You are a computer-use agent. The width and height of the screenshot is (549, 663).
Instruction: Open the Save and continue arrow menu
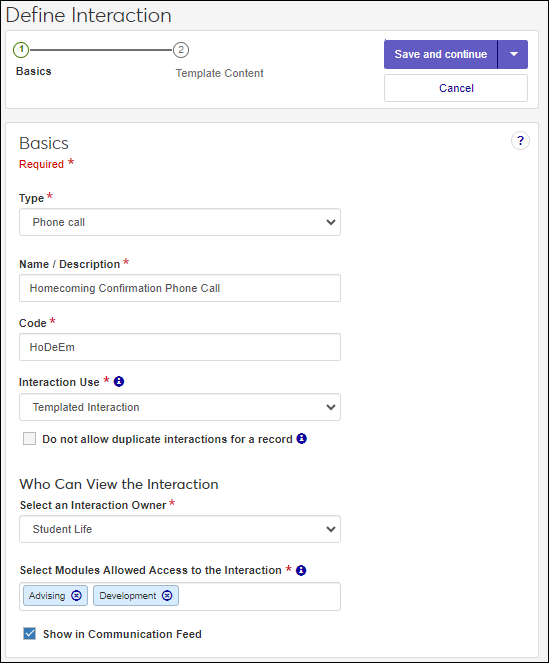point(513,55)
